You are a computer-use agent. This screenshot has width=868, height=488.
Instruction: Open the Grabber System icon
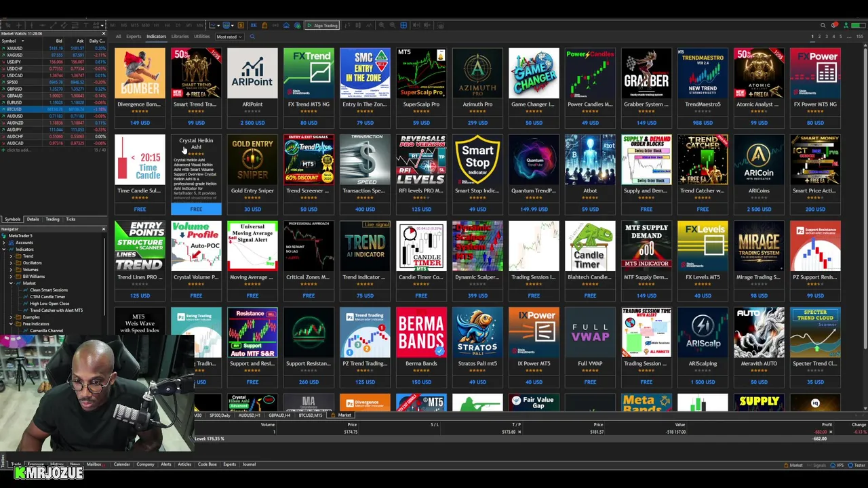(646, 74)
